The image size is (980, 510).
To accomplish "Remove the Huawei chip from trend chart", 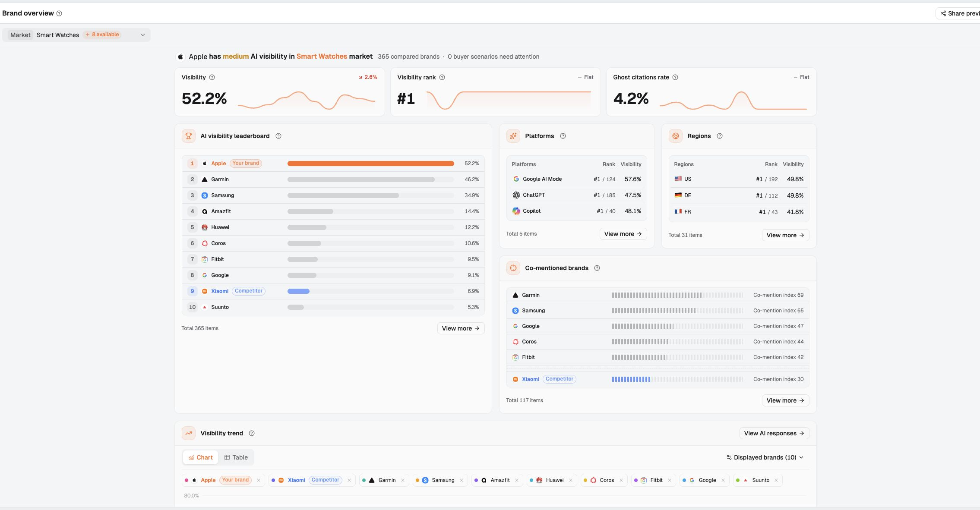I will pyautogui.click(x=571, y=480).
